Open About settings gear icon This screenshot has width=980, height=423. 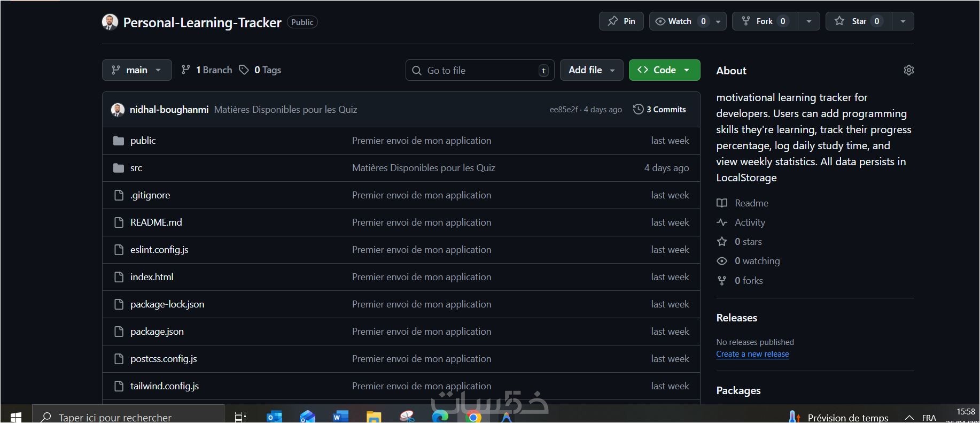click(908, 70)
